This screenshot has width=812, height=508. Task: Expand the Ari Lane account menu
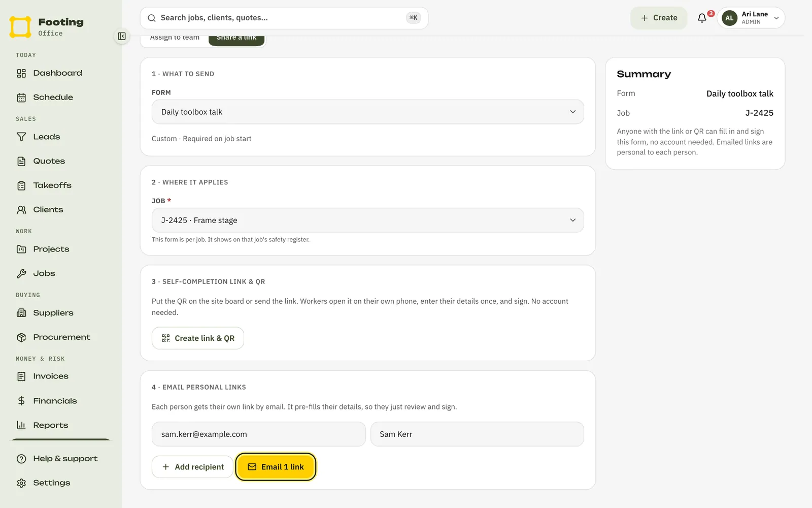(751, 18)
